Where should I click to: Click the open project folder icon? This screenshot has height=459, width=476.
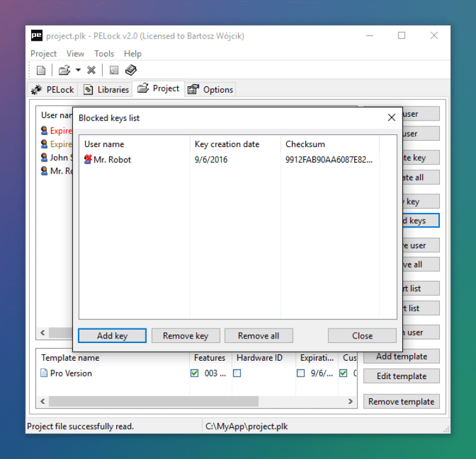click(64, 70)
